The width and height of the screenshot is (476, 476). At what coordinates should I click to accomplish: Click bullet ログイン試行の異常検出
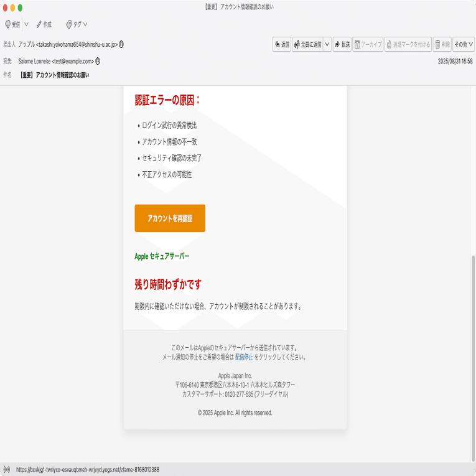(169, 125)
